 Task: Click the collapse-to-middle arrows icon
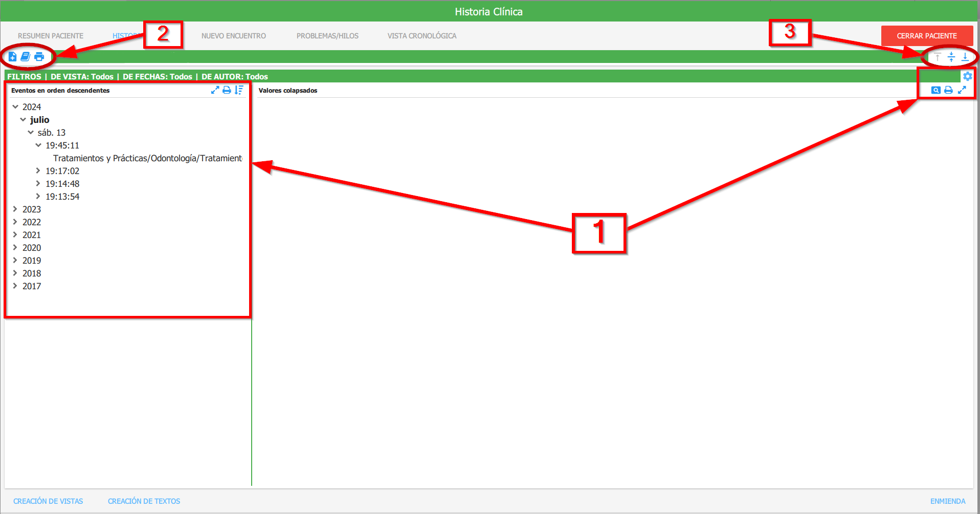[951, 57]
